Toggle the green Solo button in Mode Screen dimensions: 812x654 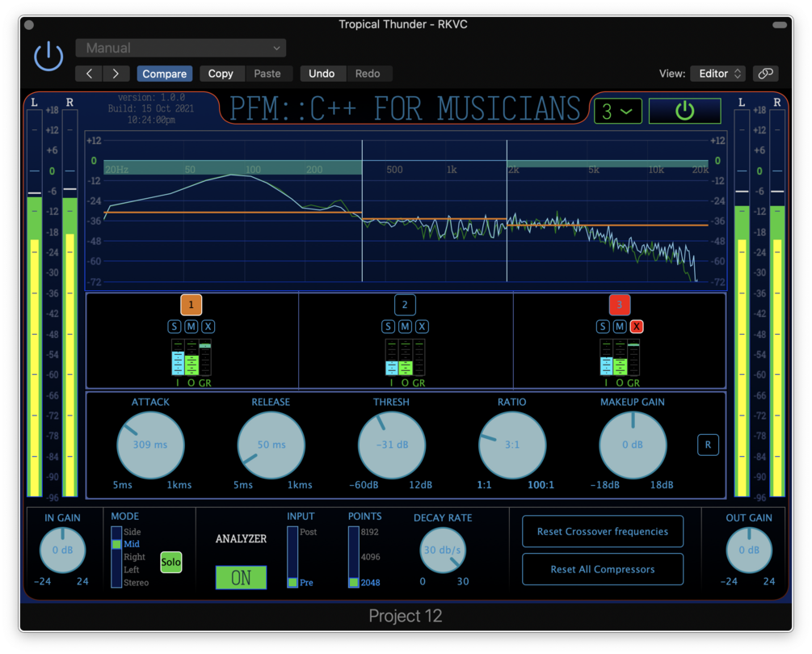coord(171,563)
